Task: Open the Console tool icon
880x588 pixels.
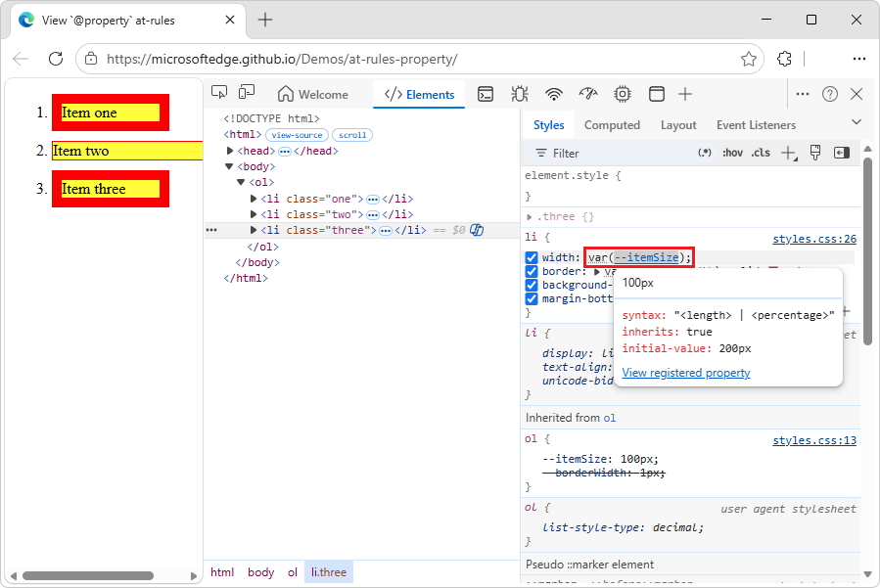Action: point(486,94)
